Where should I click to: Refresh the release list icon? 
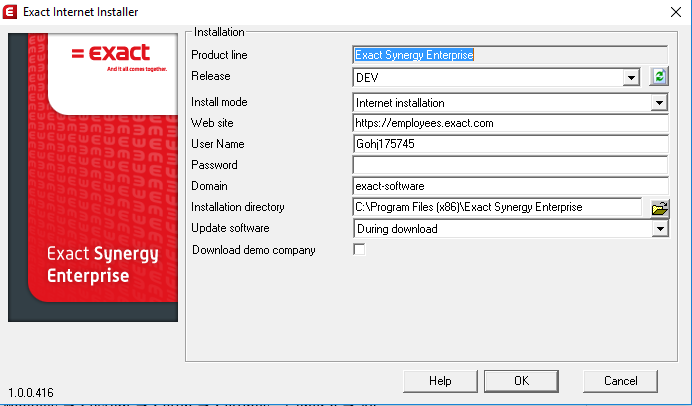[x=659, y=76]
